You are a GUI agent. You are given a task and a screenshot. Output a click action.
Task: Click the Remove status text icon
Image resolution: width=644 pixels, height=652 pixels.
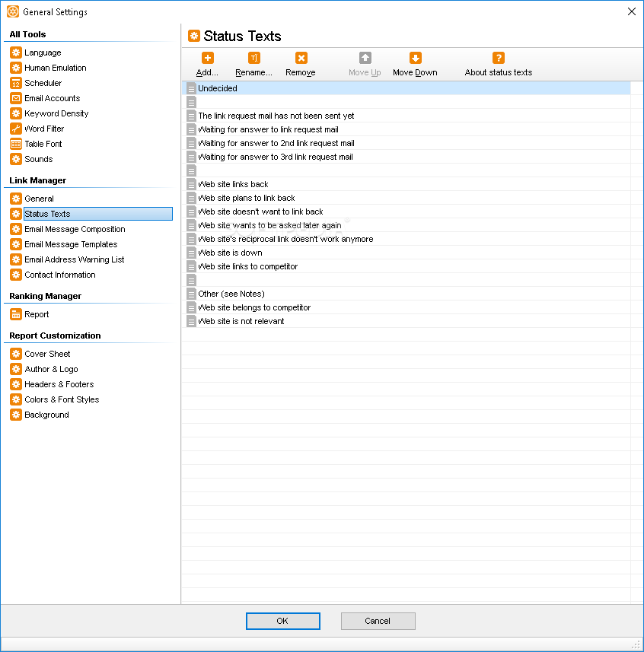(x=301, y=58)
